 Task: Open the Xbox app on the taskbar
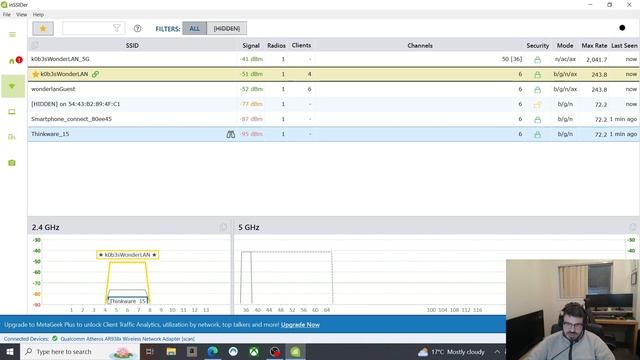tap(254, 351)
